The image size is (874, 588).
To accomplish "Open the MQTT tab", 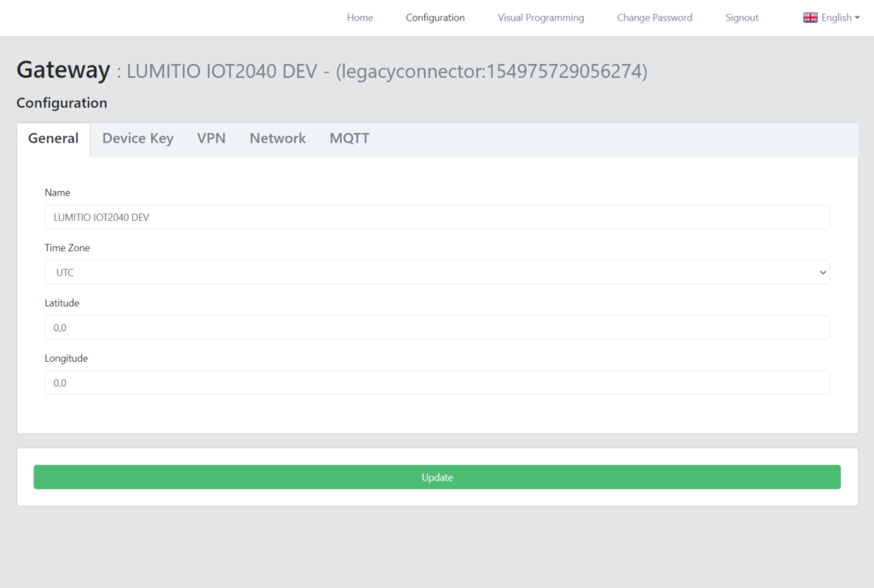I will coord(349,139).
